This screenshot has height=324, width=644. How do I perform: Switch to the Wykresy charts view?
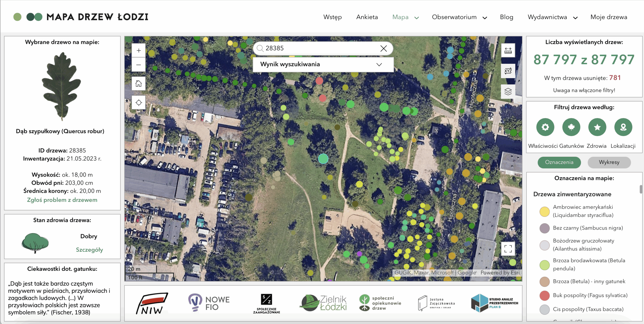[609, 162]
